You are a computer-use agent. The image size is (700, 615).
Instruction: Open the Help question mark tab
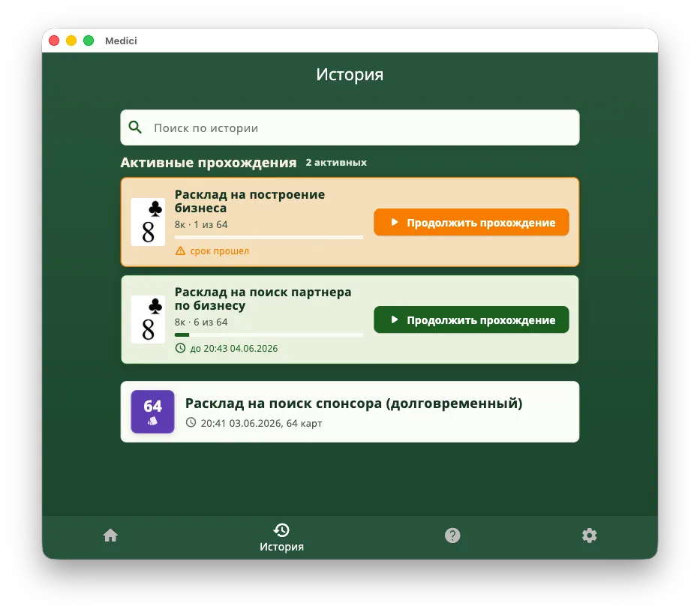[x=452, y=535]
